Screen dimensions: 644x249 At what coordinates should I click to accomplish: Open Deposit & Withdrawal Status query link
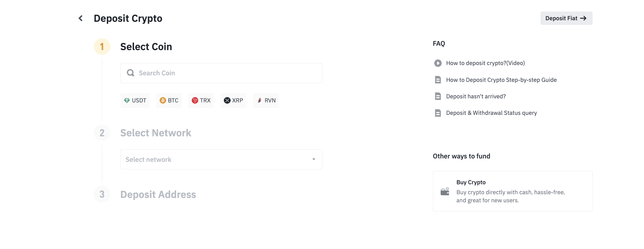491,113
